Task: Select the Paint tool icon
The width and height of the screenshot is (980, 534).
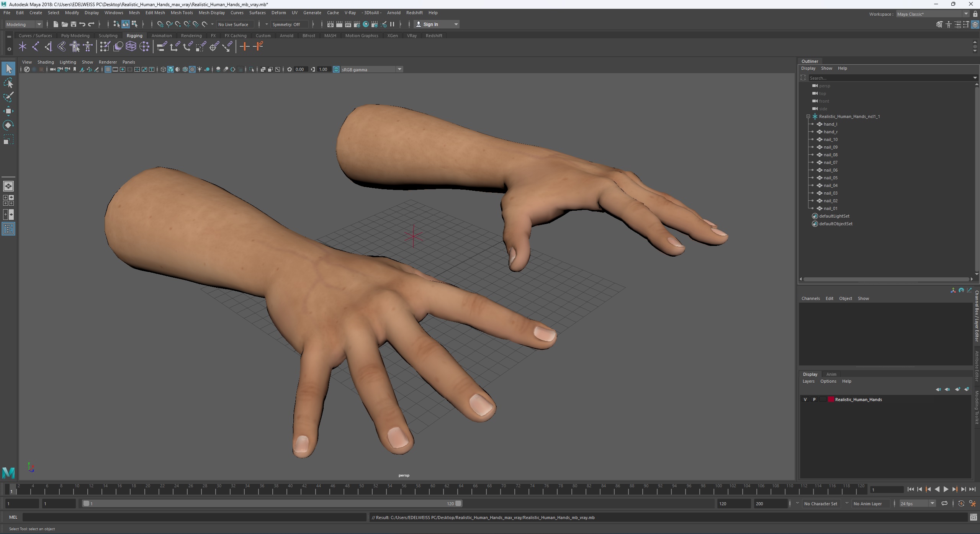Action: (x=8, y=97)
